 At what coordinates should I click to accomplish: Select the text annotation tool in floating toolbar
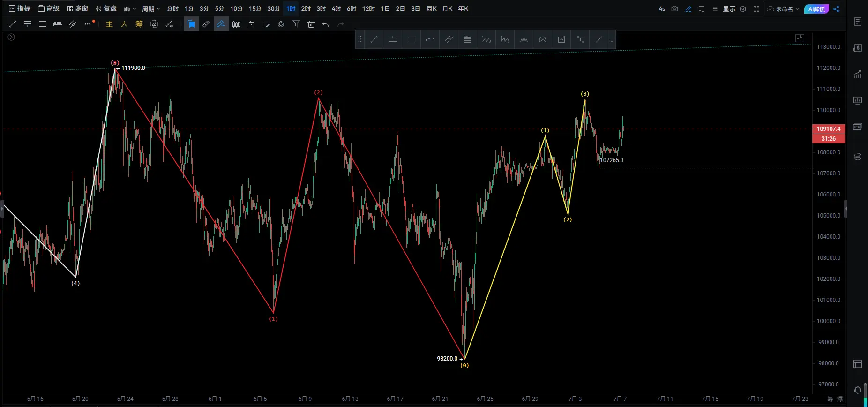(580, 39)
